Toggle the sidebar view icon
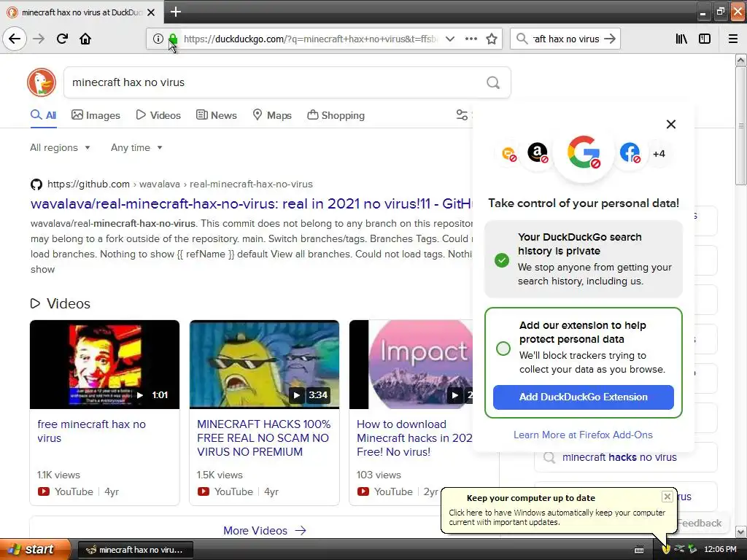This screenshot has width=747, height=560. pyautogui.click(x=705, y=39)
